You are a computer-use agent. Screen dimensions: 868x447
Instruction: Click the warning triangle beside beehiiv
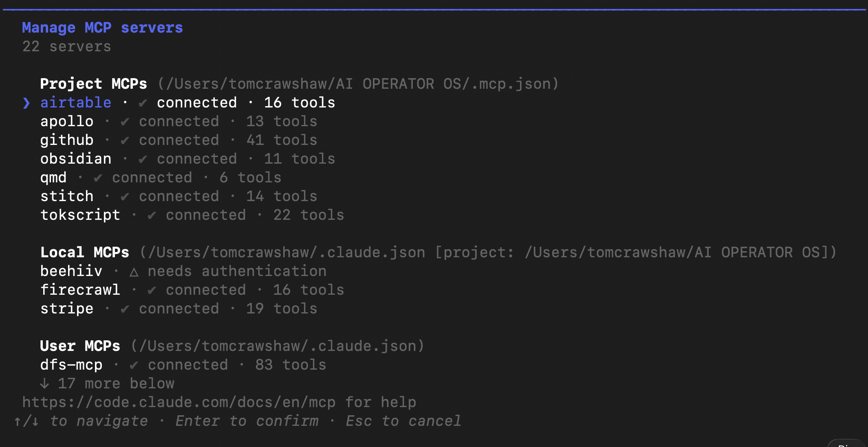click(x=134, y=272)
